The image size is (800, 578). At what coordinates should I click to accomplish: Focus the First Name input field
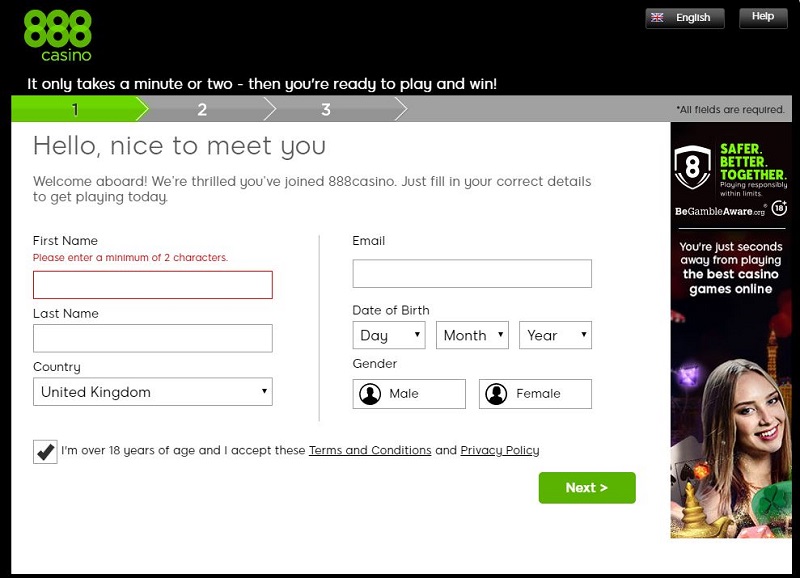pos(153,285)
